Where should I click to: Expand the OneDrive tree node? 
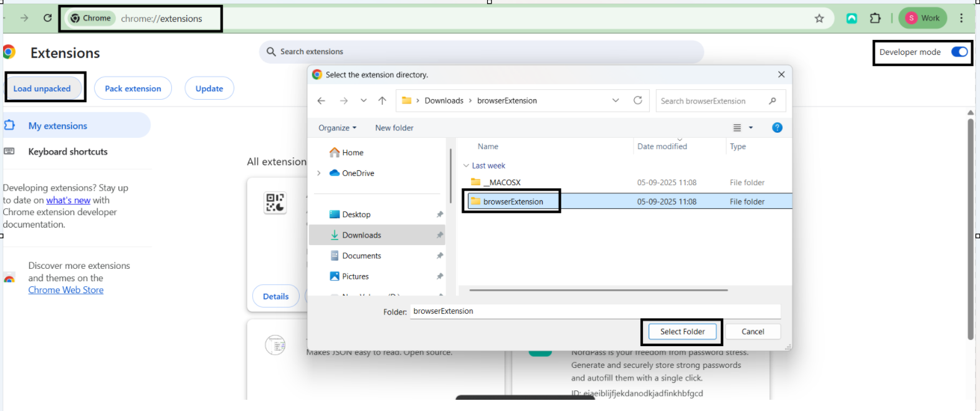pyautogui.click(x=319, y=173)
